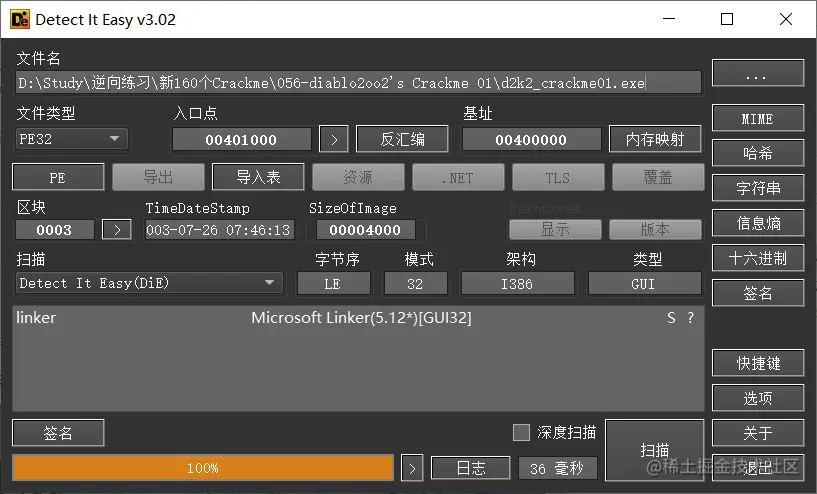Click the architecture field I386
The height and width of the screenshot is (494, 817).
(x=517, y=284)
